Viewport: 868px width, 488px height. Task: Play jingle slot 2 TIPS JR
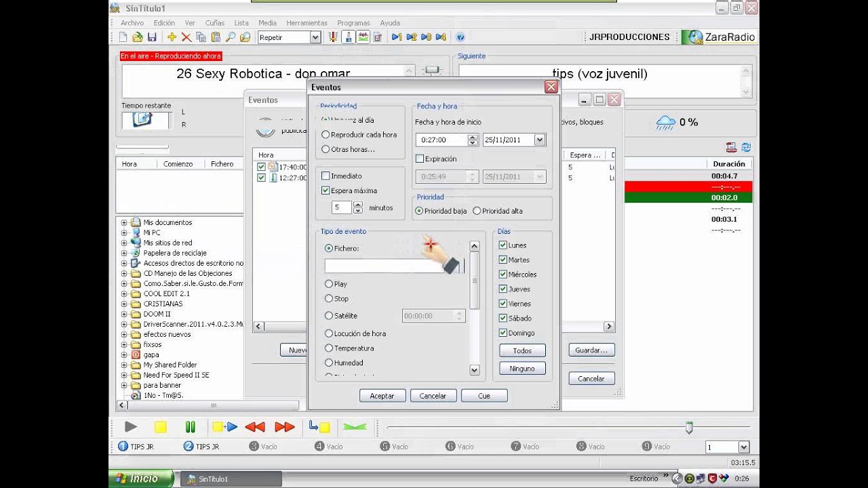201,447
